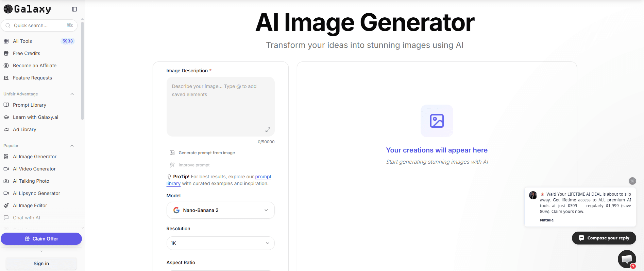The height and width of the screenshot is (271, 644).
Task: Expand the sidebar bottom chevron
Action: (x=41, y=251)
